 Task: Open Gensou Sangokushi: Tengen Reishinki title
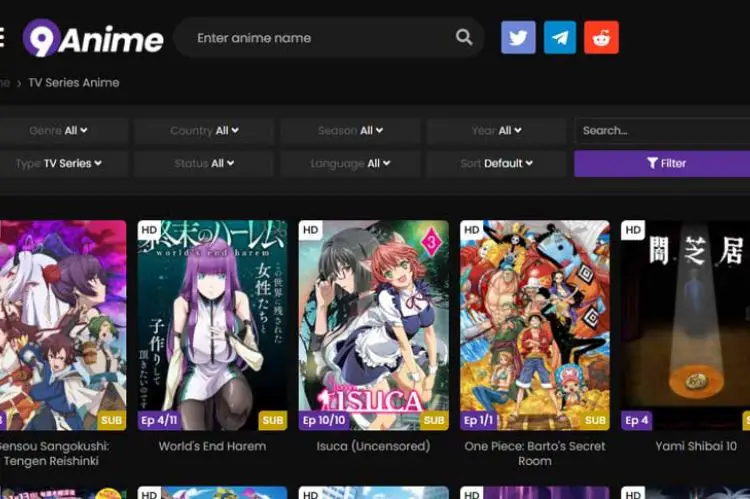coord(54,454)
